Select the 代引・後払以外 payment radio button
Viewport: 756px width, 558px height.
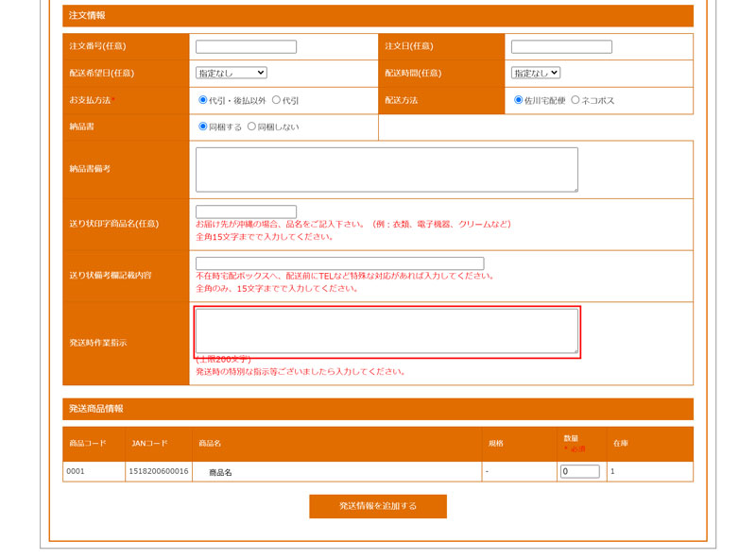[202, 99]
